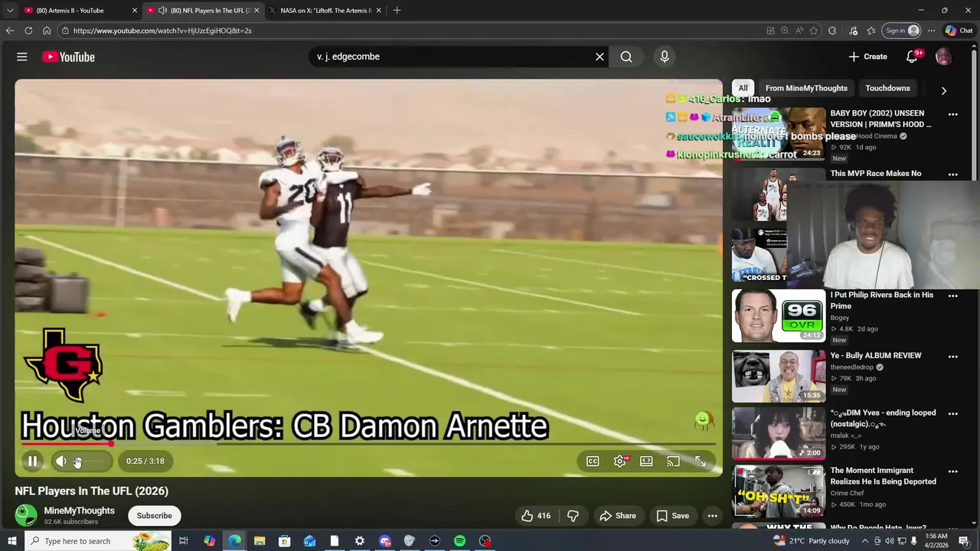Open The Moment Immigrant Realizes video title
The height and width of the screenshot is (551, 980).
(884, 476)
